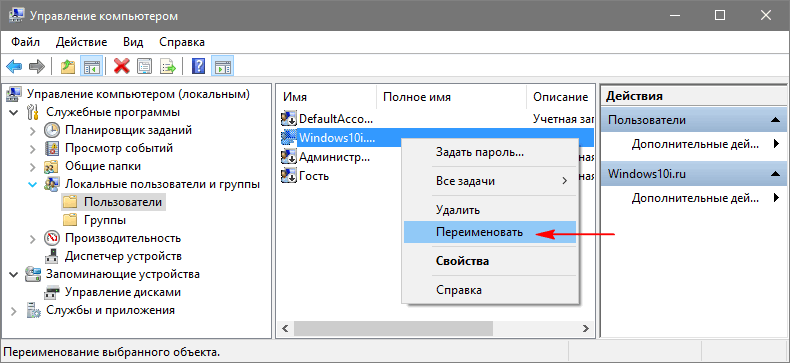Screen dimensions: 790x363
Task: Click the Forward arrow toolbar icon
Action: click(37, 66)
